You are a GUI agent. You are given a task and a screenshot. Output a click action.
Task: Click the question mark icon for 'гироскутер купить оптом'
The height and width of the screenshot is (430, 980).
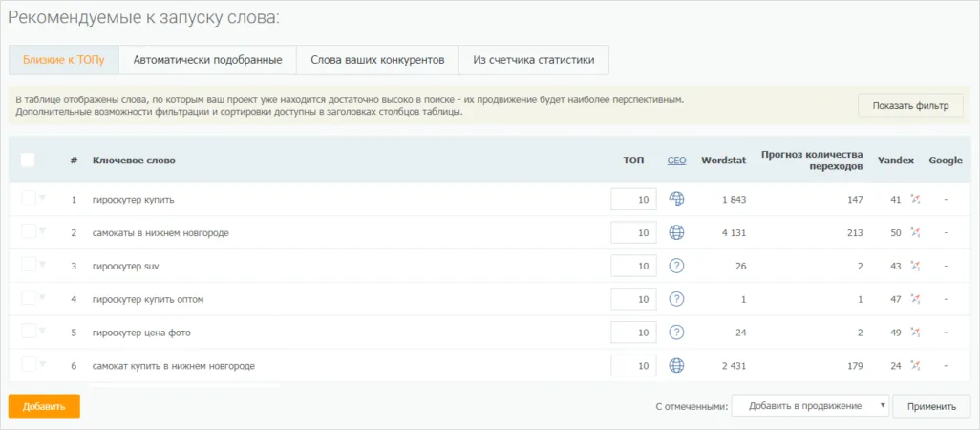coord(676,299)
